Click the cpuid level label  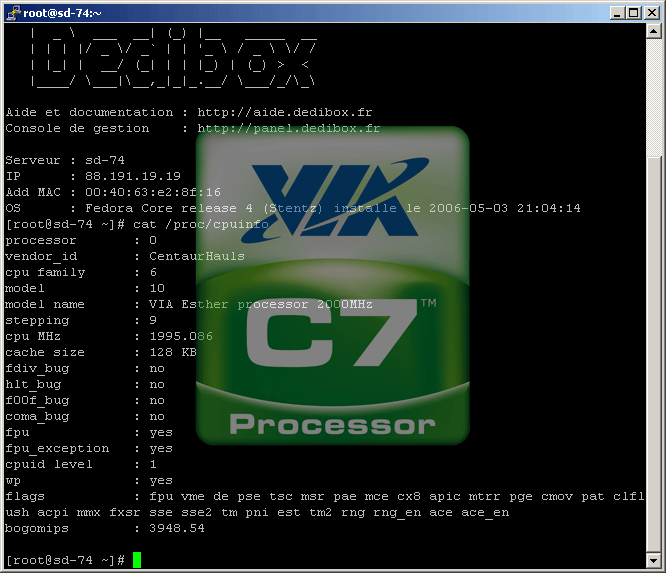49,465
